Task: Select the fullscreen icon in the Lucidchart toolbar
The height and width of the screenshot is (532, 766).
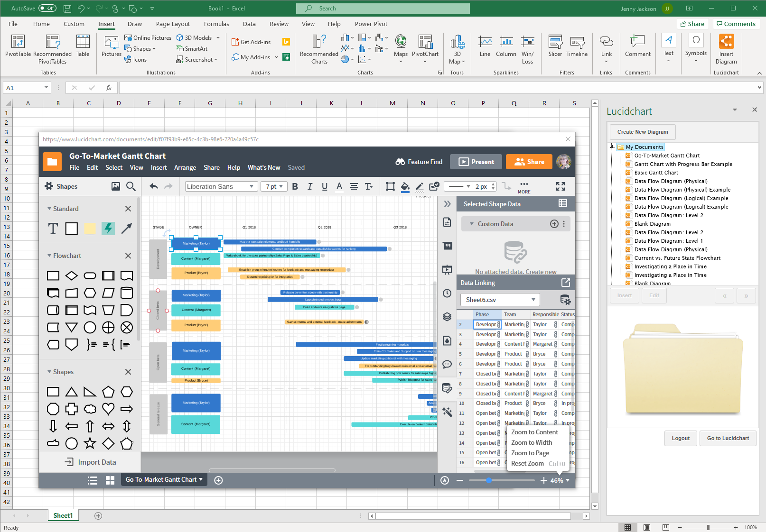Action: click(560, 186)
